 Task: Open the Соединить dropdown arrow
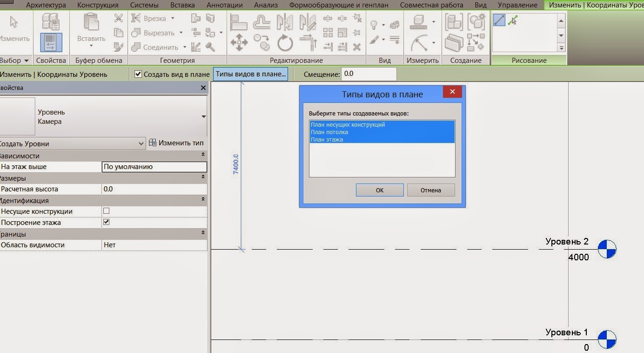(x=184, y=47)
